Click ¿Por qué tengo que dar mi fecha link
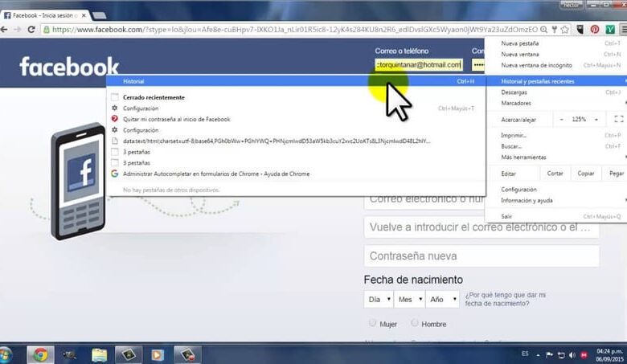Viewport: 627px width, 364px height. (x=505, y=299)
